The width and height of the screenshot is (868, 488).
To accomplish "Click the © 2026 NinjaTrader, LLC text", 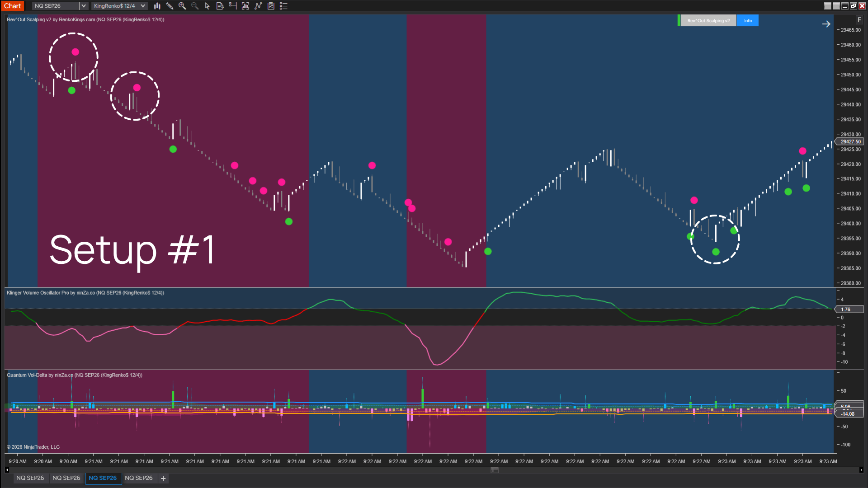I will pyautogui.click(x=33, y=447).
